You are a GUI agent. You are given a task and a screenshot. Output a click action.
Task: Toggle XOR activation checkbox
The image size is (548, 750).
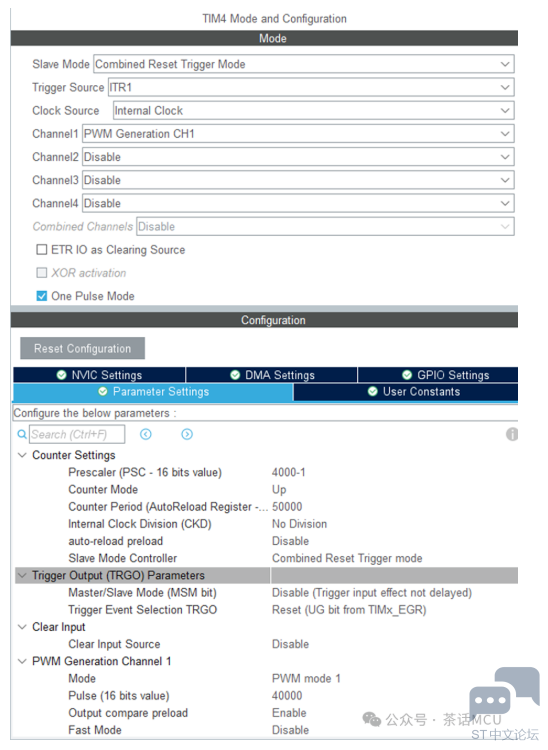coord(42,273)
